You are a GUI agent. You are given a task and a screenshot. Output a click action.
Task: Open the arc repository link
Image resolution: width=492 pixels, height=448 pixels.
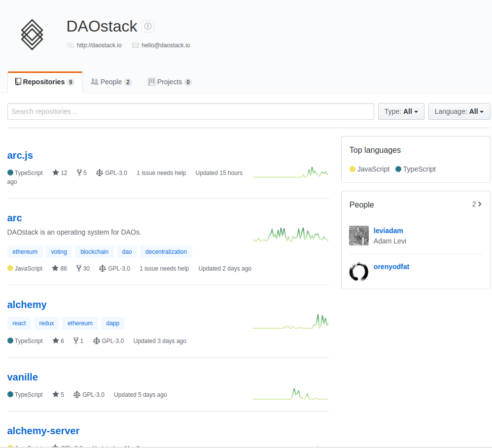point(14,218)
